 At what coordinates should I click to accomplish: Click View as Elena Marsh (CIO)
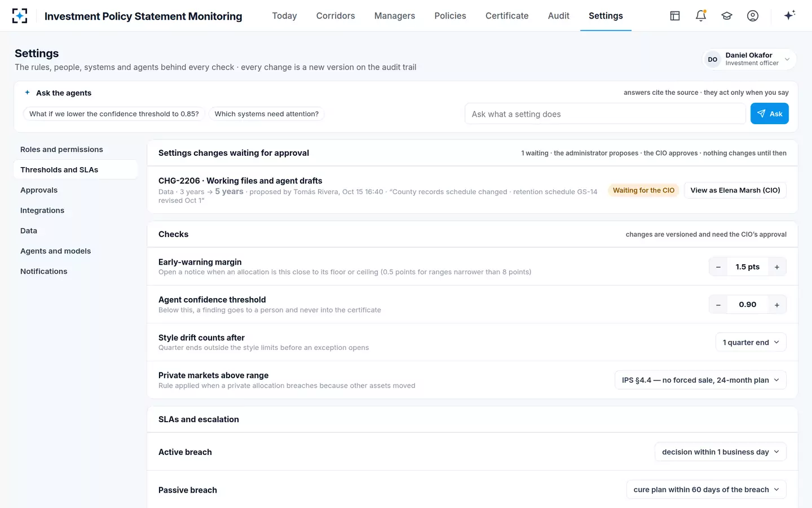coord(735,190)
